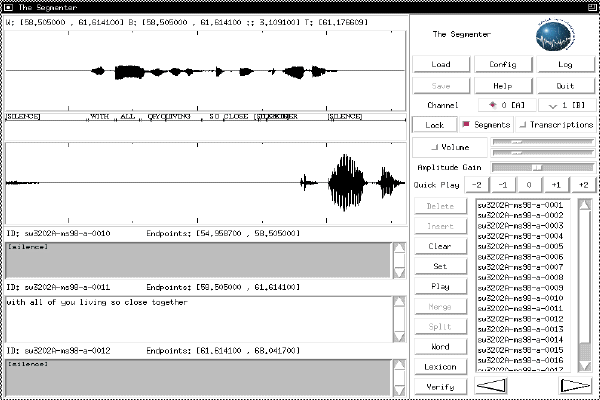The image size is (600, 400).
Task: Select sw3202A-ms98-a-0015 in the list
Action: click(520, 349)
